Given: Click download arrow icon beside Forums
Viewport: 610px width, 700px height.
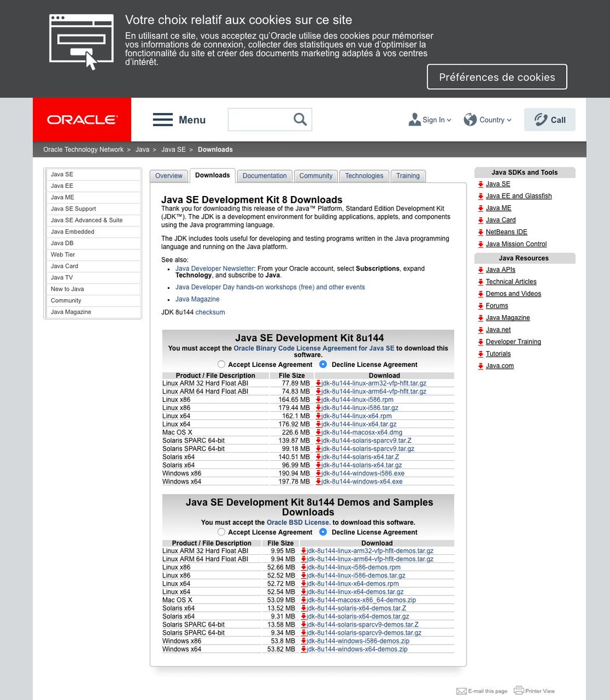Looking at the screenshot, I should point(480,306).
